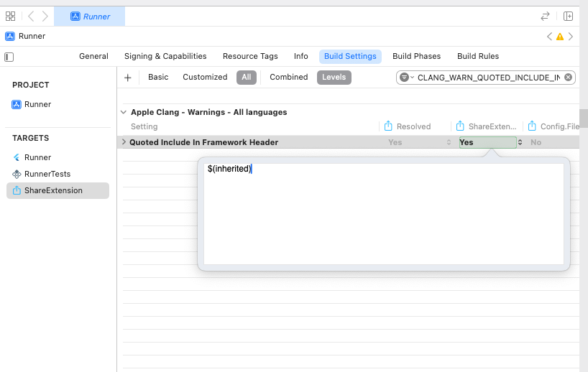588x372 pixels.
Task: Click in the $(inherited) text editor
Action: click(x=384, y=214)
